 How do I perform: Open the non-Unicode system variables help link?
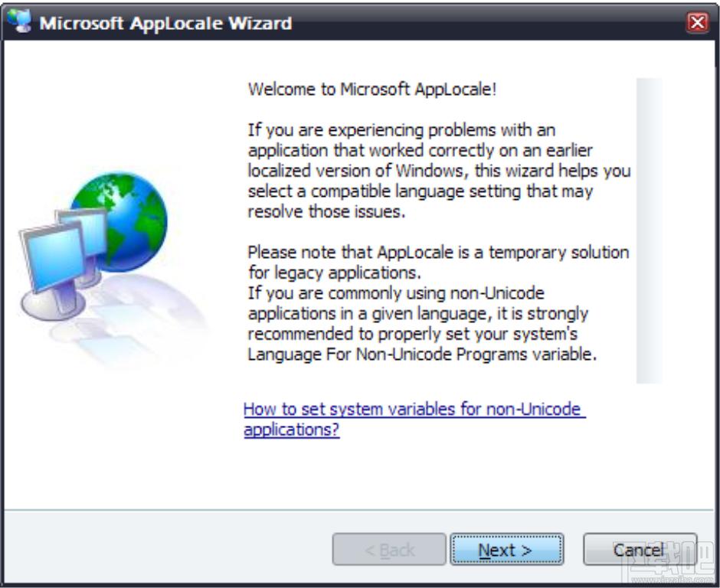(x=414, y=419)
